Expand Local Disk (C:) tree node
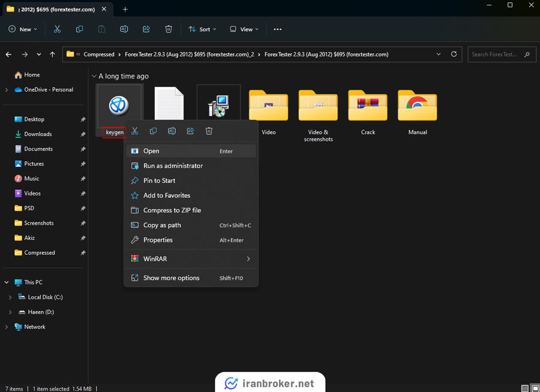540x392 pixels. click(10, 297)
